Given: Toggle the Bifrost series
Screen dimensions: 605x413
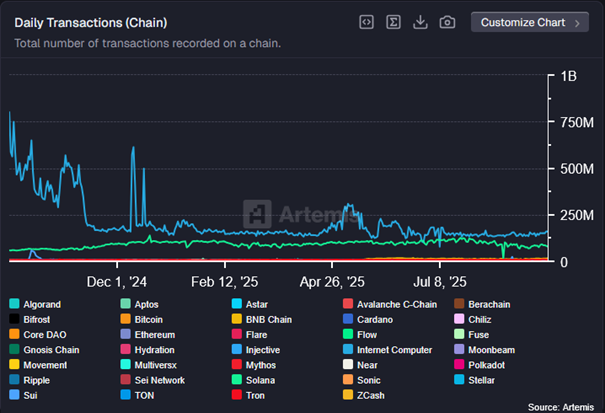Looking at the screenshot, I should click(30, 319).
